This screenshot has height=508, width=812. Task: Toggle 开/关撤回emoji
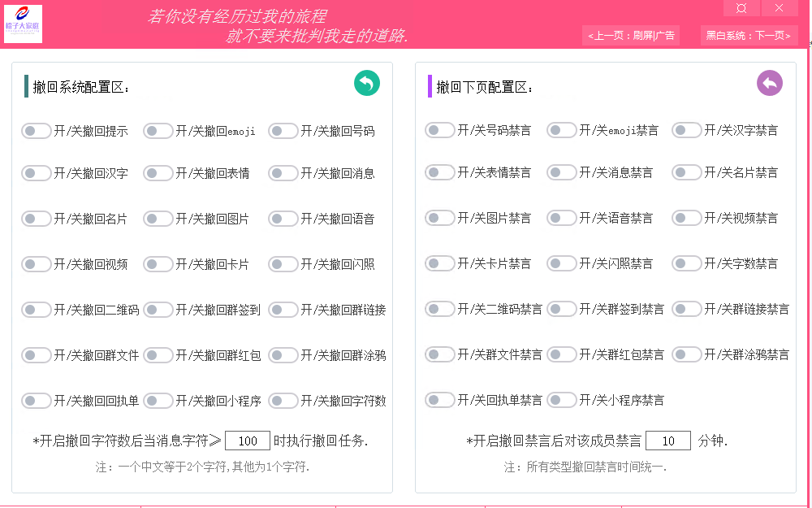click(x=158, y=130)
